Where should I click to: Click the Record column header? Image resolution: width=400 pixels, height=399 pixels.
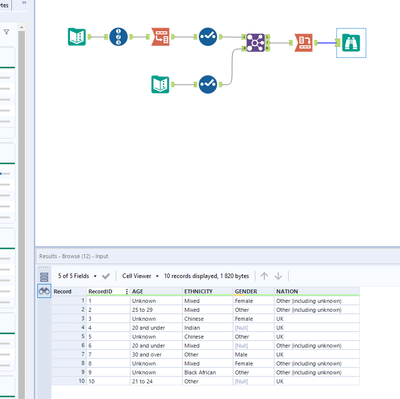[69, 291]
